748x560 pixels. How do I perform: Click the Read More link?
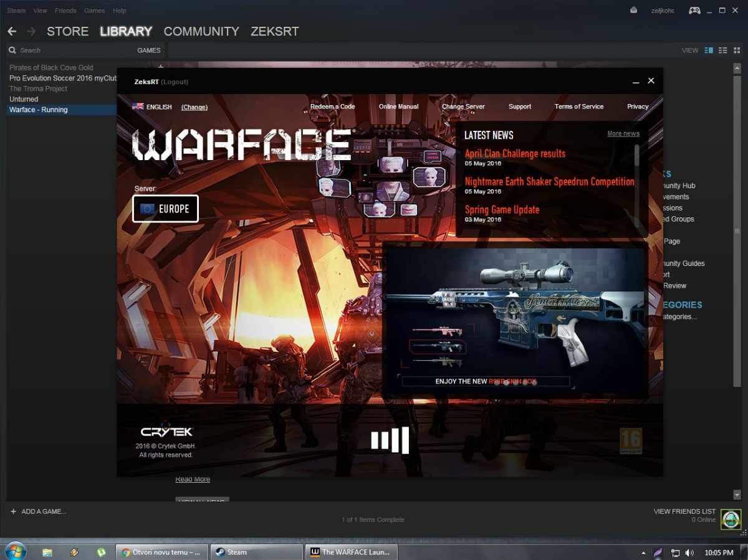193,479
